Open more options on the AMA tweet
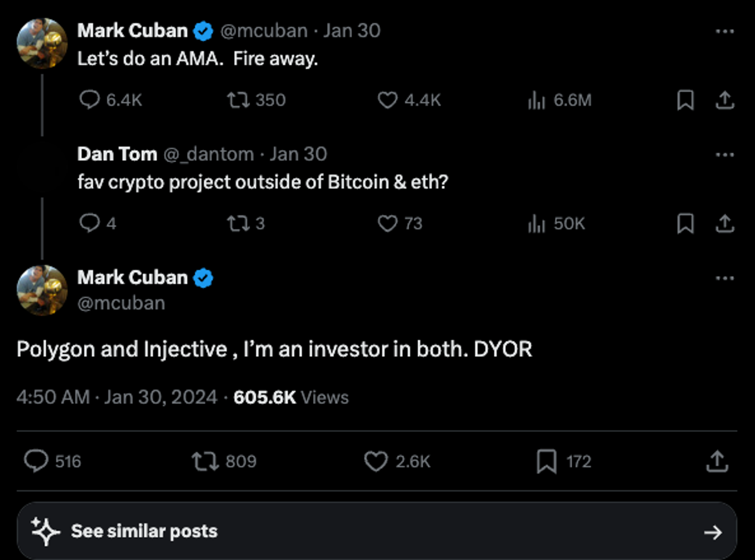The height and width of the screenshot is (560, 755). tap(725, 31)
